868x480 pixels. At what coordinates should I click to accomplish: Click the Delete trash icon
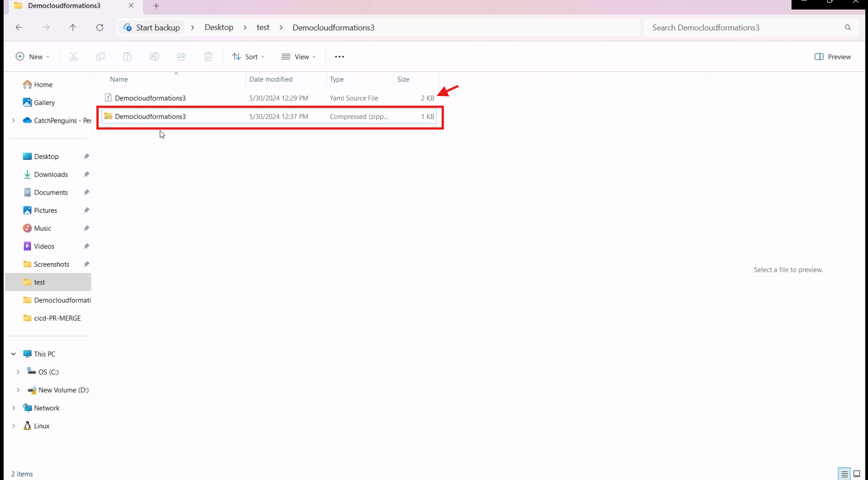click(208, 57)
